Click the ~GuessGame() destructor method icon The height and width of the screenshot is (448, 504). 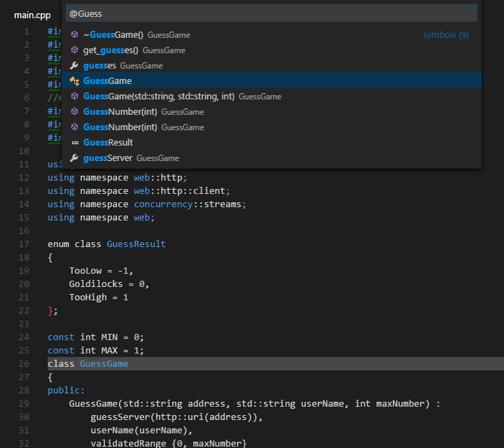tap(75, 35)
